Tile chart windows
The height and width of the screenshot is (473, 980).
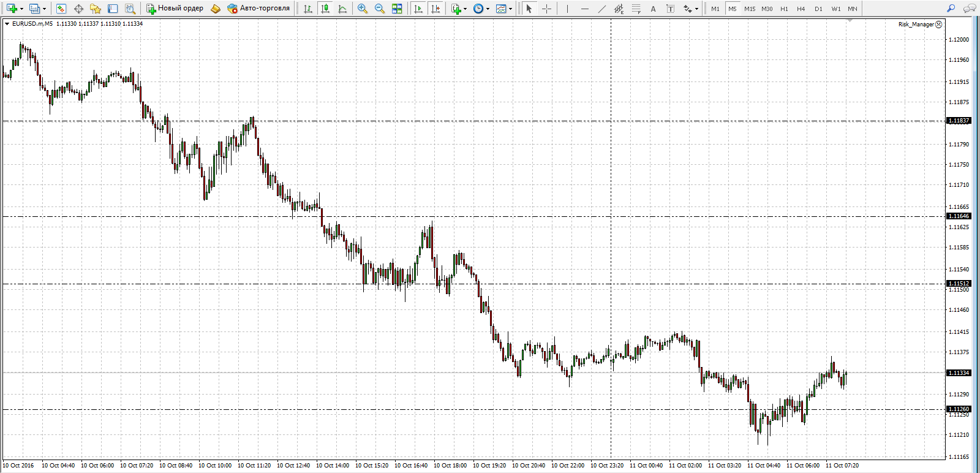[397, 9]
